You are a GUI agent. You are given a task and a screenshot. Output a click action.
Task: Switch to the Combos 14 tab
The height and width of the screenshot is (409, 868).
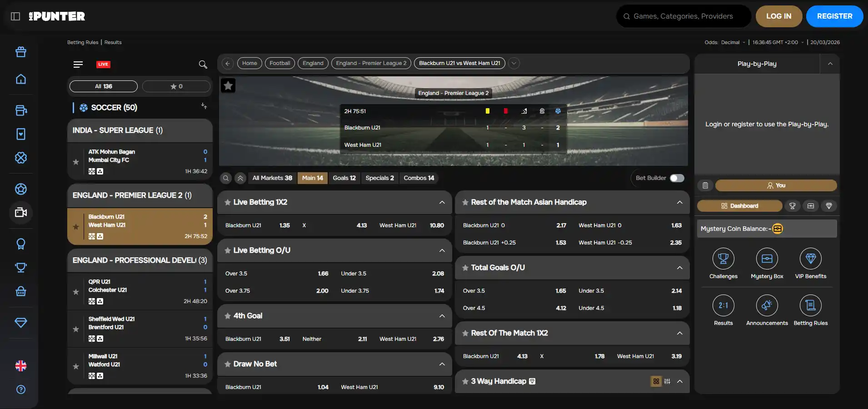419,178
